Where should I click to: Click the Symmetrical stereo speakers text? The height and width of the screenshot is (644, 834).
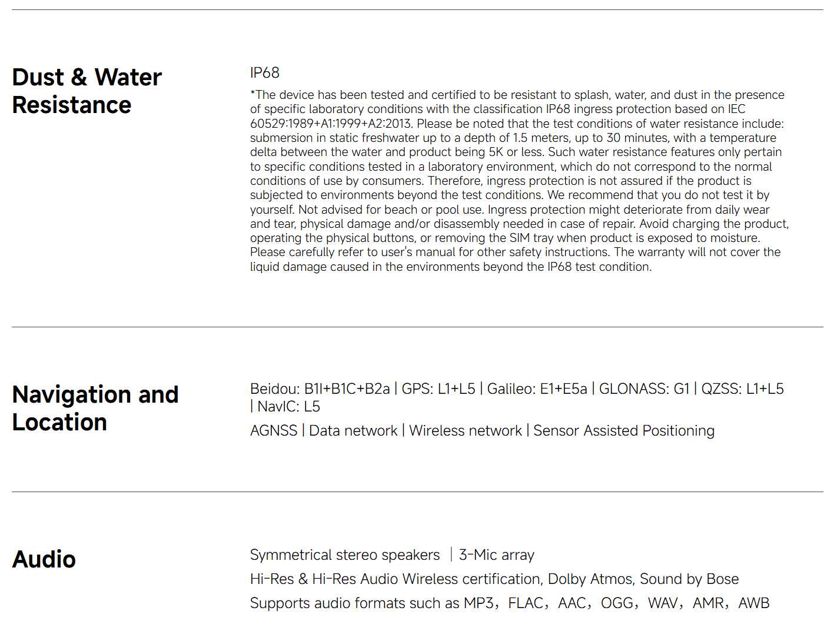tap(344, 555)
